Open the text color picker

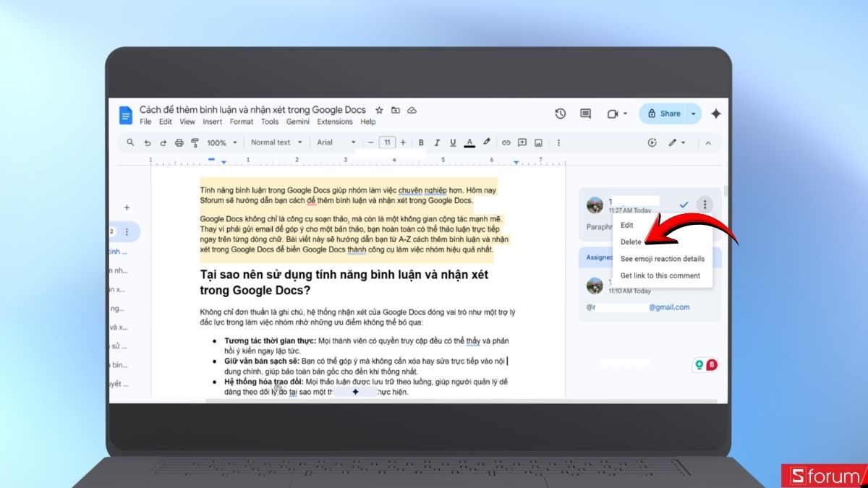[469, 142]
